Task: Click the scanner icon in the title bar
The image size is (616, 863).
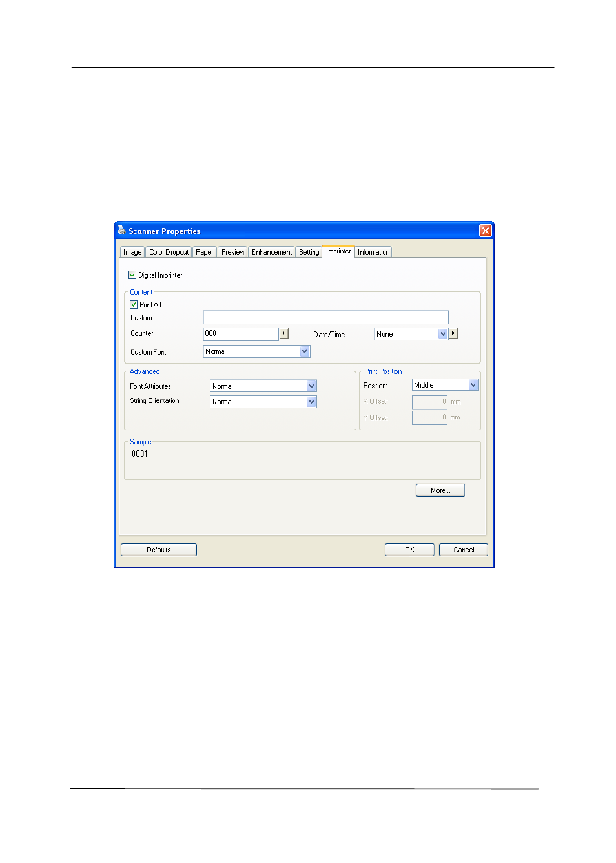Action: click(x=121, y=231)
